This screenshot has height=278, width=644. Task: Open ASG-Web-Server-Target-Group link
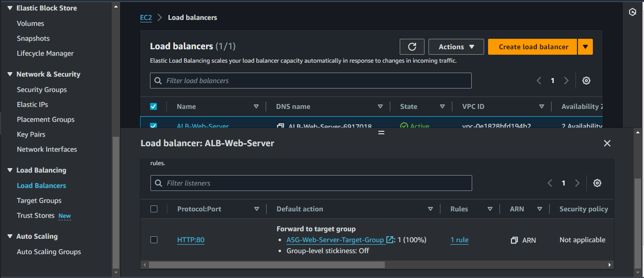click(335, 240)
